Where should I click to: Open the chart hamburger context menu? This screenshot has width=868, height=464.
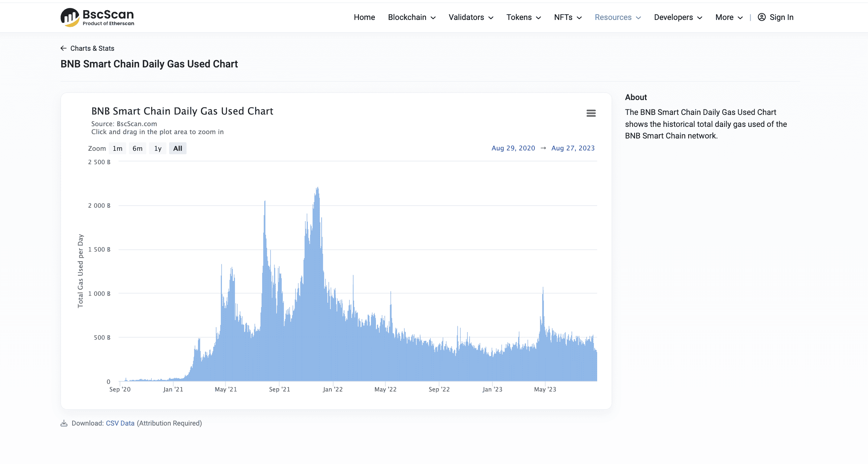[x=591, y=113]
